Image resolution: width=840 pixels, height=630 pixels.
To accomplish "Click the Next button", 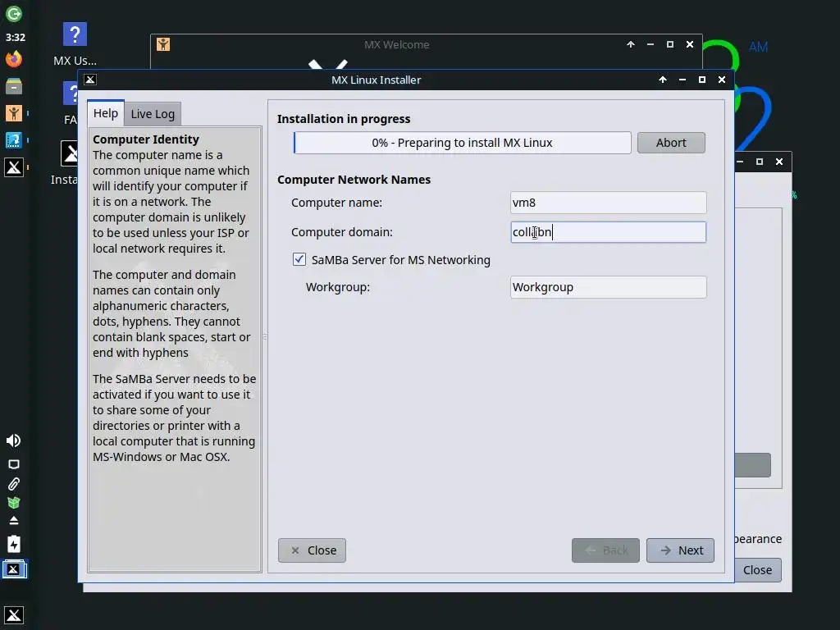I will [x=680, y=550].
